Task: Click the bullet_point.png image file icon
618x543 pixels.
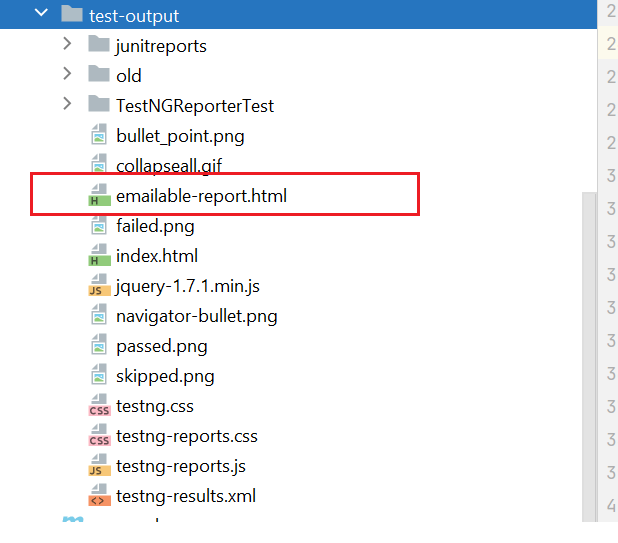Action: tap(99, 134)
